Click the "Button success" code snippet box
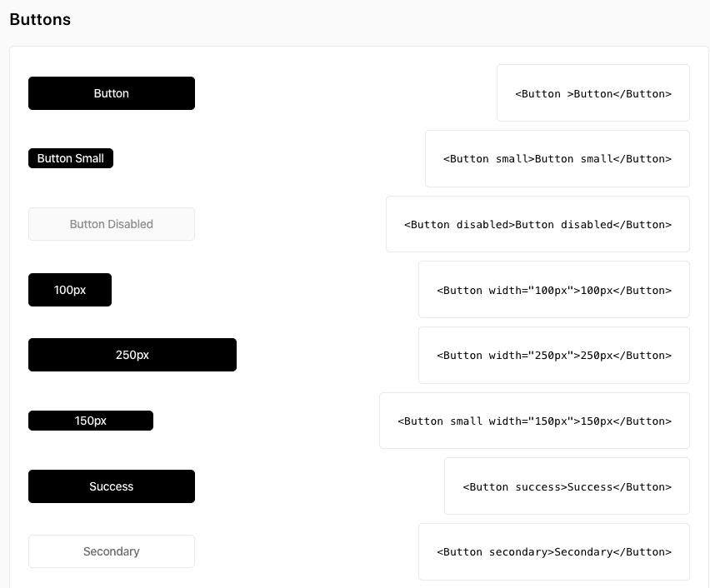The height and width of the screenshot is (588, 710). click(x=567, y=486)
